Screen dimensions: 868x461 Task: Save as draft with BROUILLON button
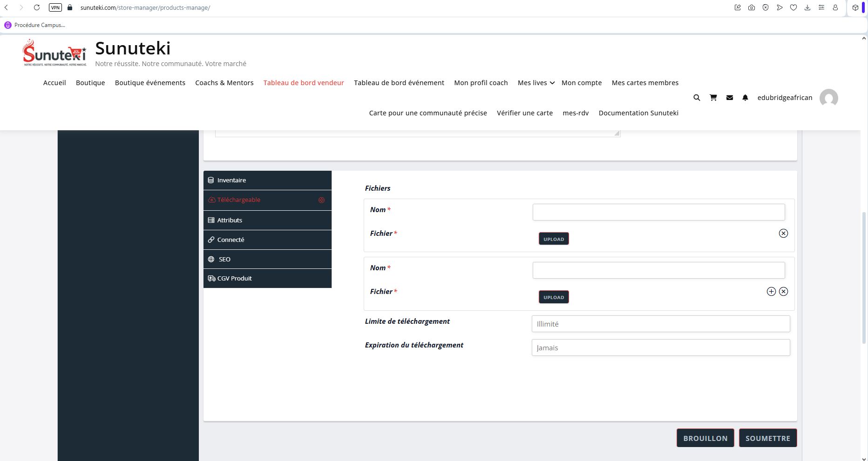click(x=705, y=438)
